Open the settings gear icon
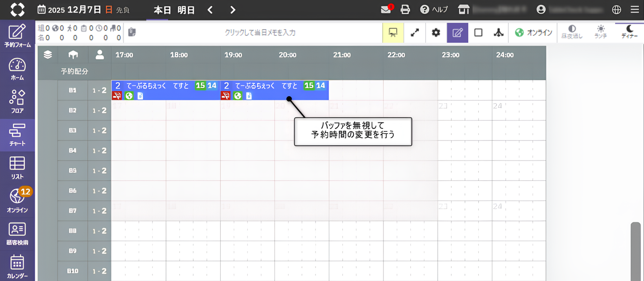Viewport: 644px width, 281px height. [436, 32]
